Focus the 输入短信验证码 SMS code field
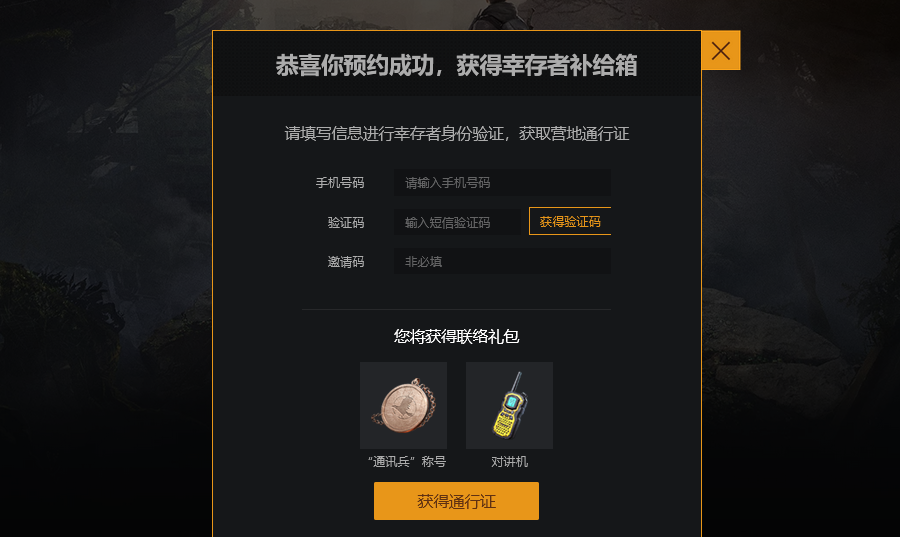The width and height of the screenshot is (900, 537). pyautogui.click(x=457, y=222)
